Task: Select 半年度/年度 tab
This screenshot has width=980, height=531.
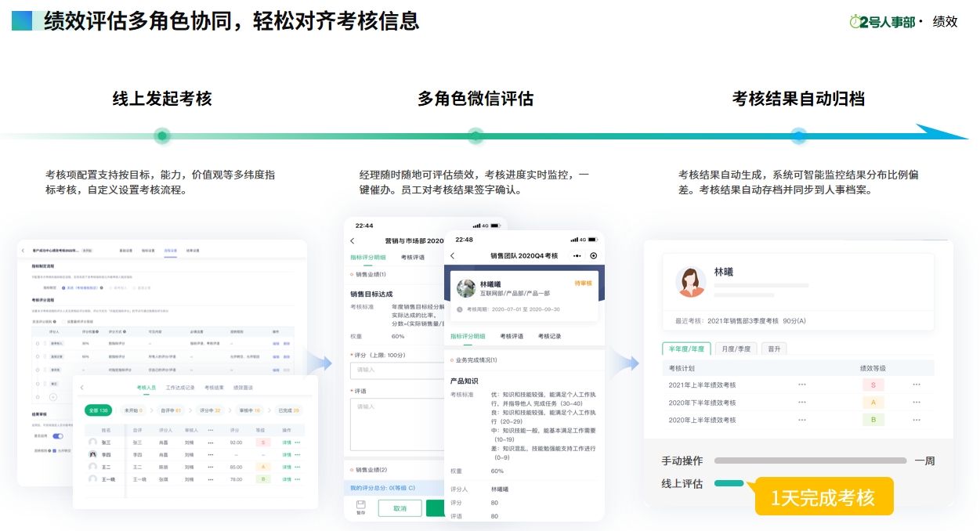Action: click(x=686, y=349)
